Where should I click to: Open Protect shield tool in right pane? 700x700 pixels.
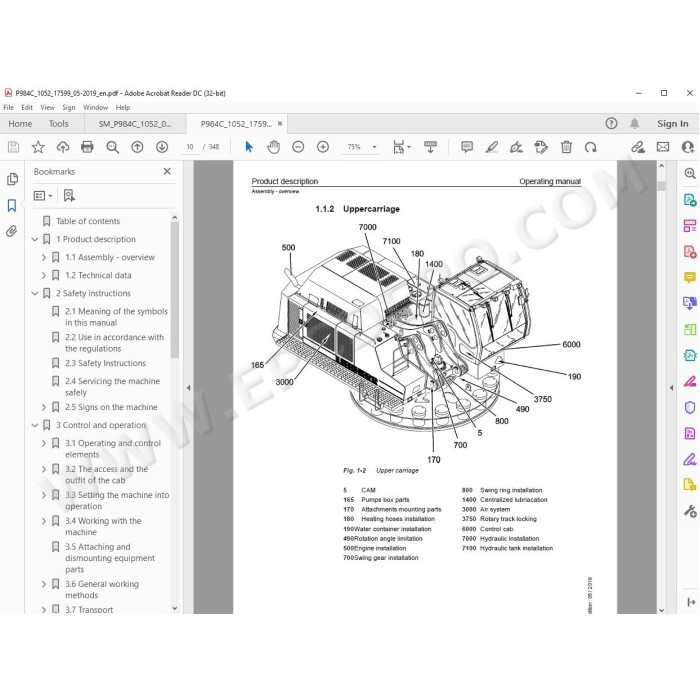pyautogui.click(x=690, y=407)
